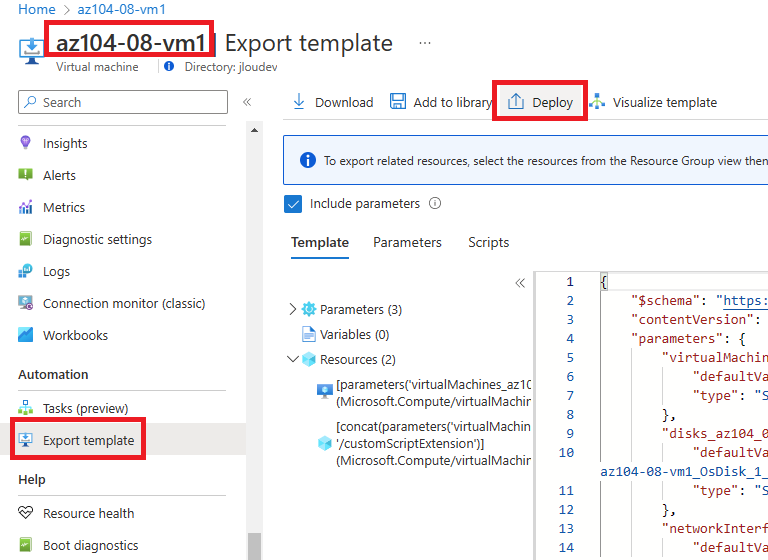Open Workbooks in the left menu
Viewport: 768px width, 560px height.
[x=75, y=335]
